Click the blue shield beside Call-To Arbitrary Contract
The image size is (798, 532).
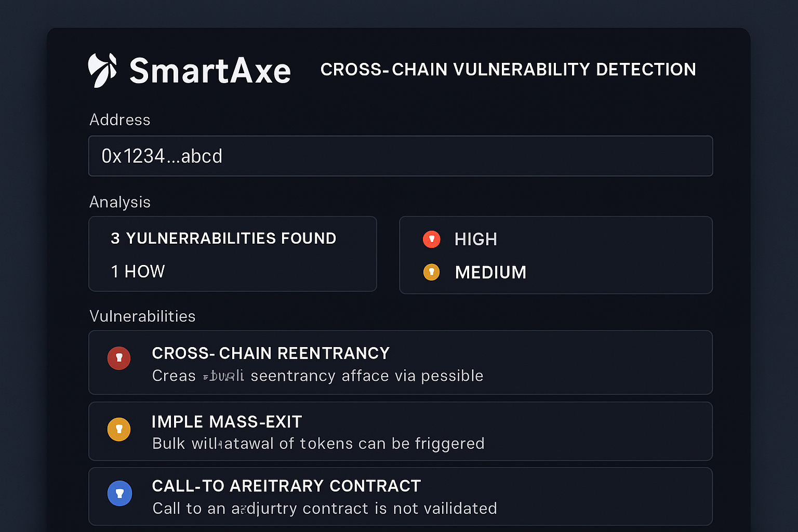tap(120, 493)
